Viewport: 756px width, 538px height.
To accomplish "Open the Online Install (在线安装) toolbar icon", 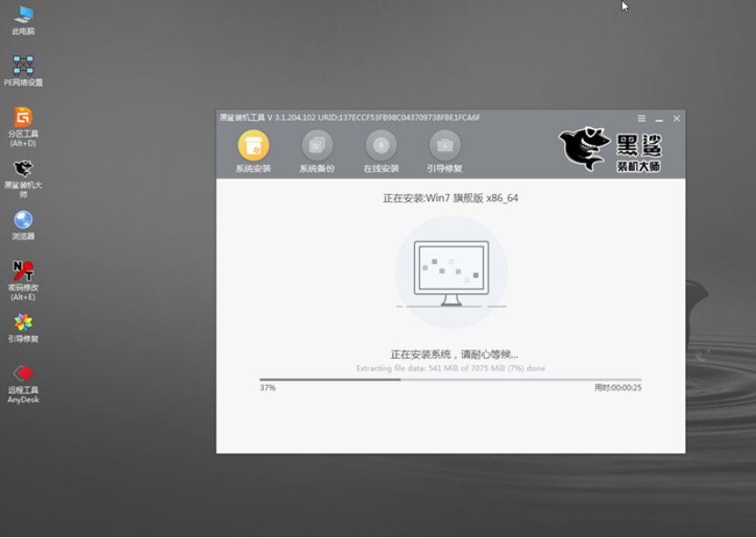I will (x=379, y=147).
